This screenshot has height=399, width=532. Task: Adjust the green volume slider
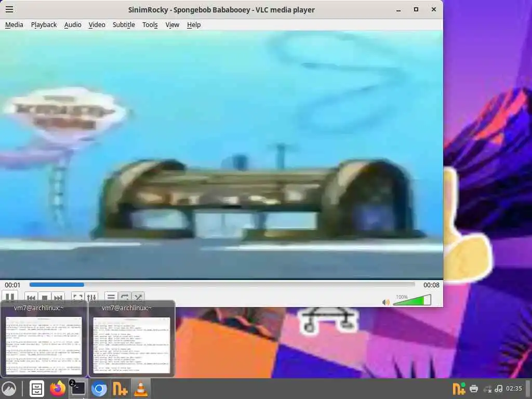pos(412,300)
